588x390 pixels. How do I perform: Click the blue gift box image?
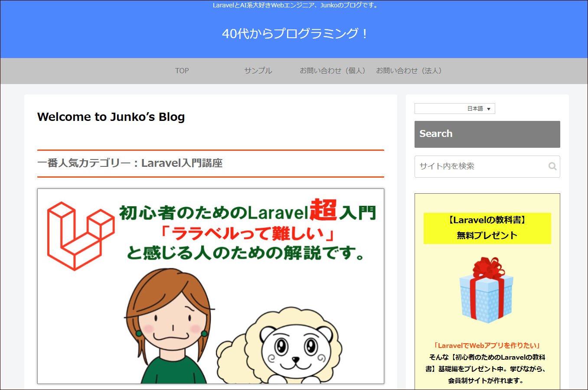(x=487, y=290)
